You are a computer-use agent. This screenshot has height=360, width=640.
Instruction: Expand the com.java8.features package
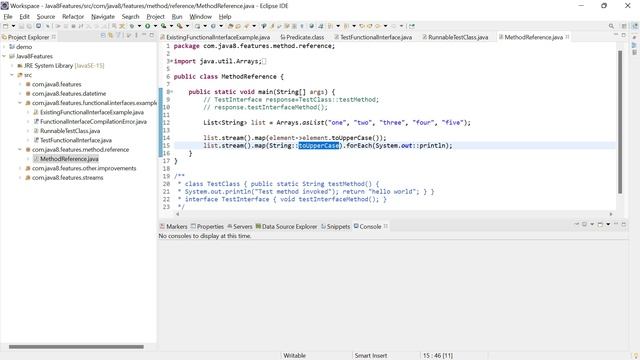click(x=20, y=84)
